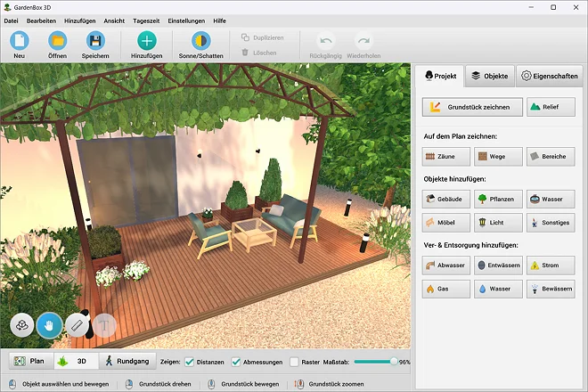Add Licht lighting object

click(x=498, y=223)
